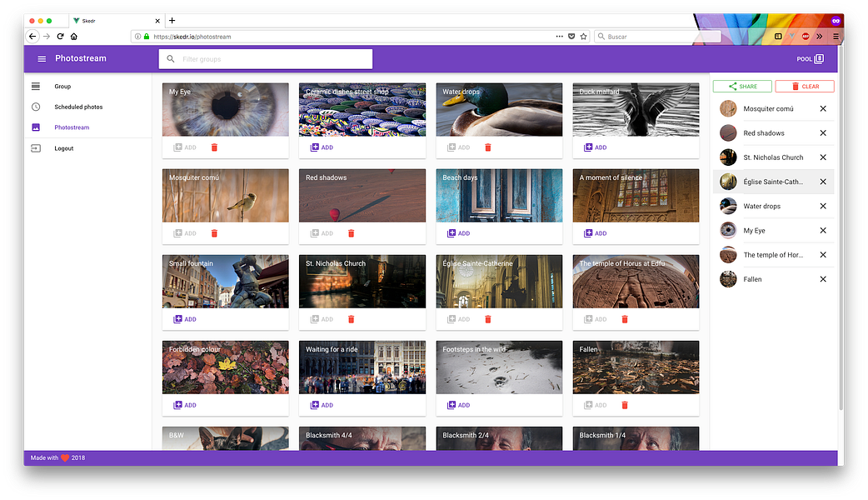The width and height of the screenshot is (868, 500).
Task: Click the Photostream image icon in sidebar
Action: click(36, 127)
